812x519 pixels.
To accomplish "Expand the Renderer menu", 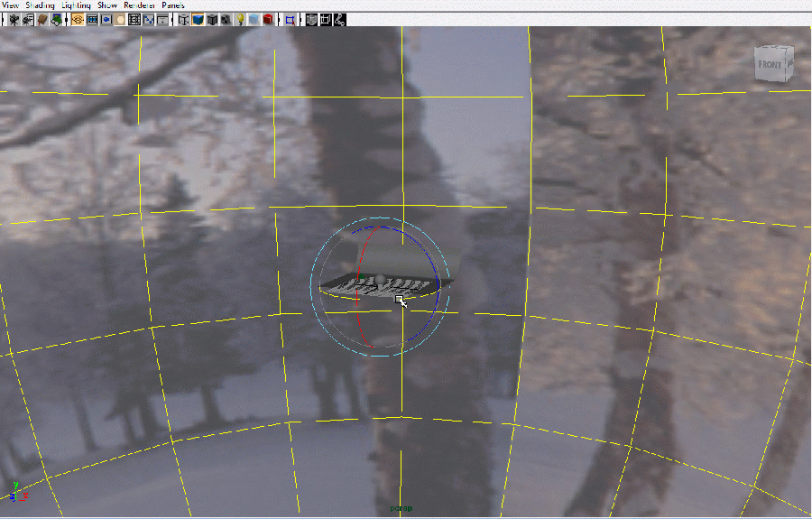I will [140, 5].
